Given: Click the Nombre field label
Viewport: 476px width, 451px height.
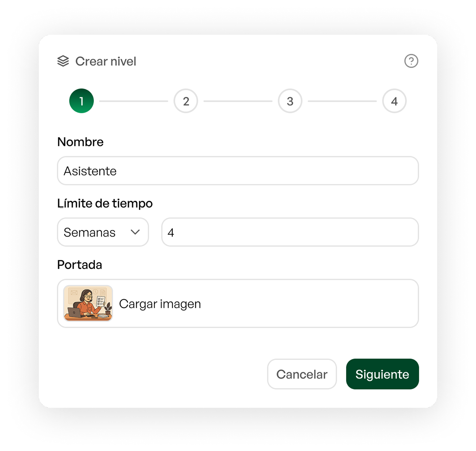Looking at the screenshot, I should 80,142.
